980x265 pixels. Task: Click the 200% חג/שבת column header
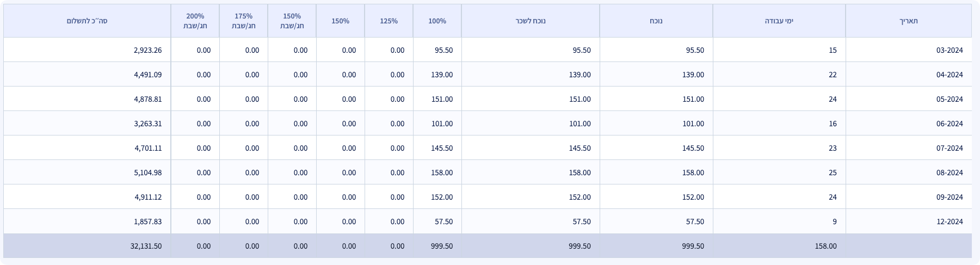point(195,21)
